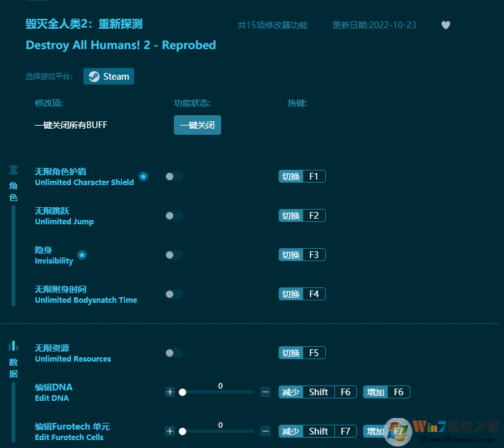This screenshot has height=448, width=504.
Task: Click the 数据 data section chart icon
Action: point(13,346)
